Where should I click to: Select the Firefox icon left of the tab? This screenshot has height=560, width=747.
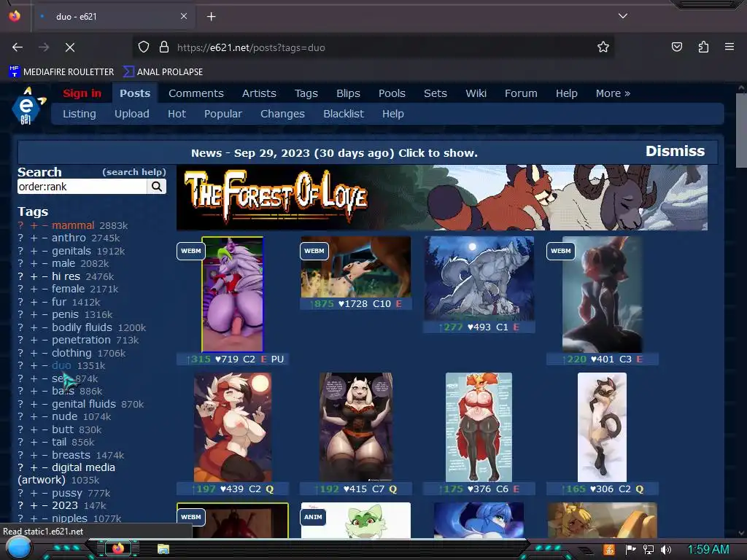point(15,16)
